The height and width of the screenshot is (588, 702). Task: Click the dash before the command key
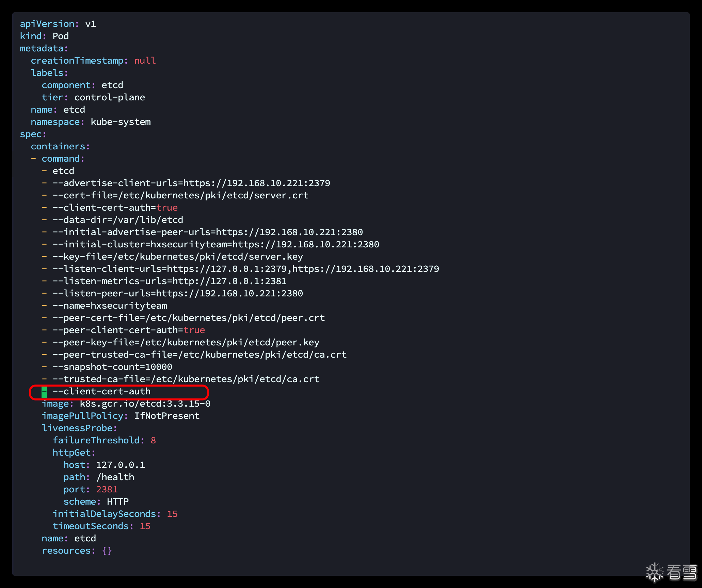(33, 159)
